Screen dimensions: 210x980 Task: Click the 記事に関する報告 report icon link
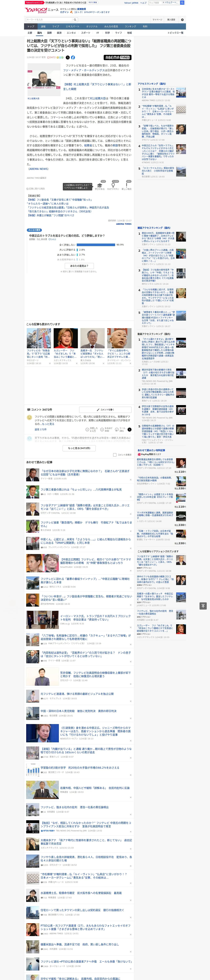pos(36,189)
